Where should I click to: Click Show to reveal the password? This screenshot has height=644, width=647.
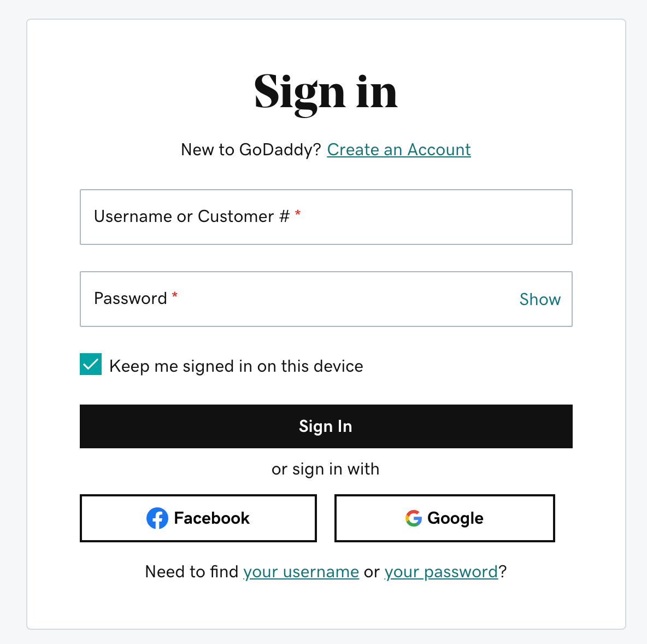[x=540, y=299]
